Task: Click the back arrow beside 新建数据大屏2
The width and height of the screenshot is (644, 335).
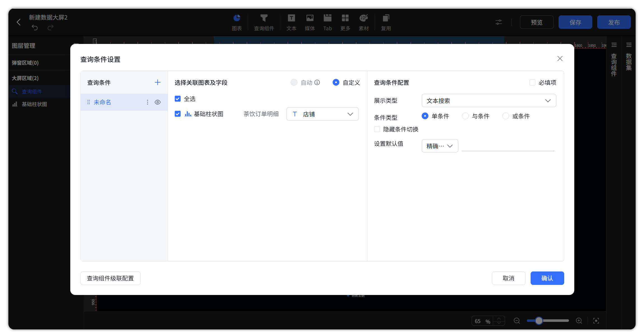Action: [19, 22]
